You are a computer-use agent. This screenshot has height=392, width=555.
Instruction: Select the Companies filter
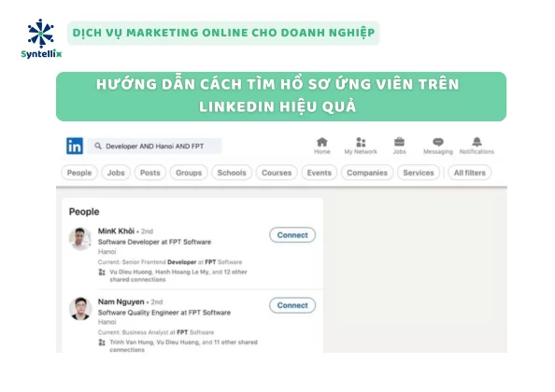point(367,173)
